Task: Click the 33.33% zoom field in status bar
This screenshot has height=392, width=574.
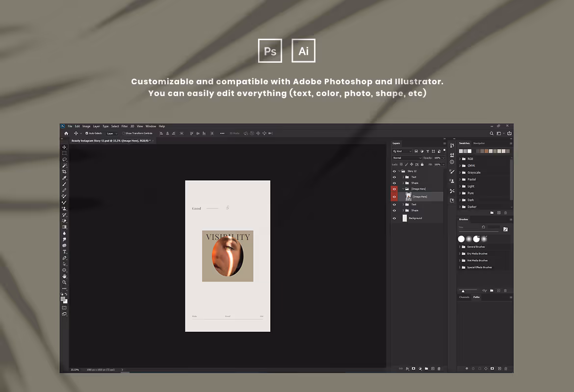Action: (x=75, y=369)
